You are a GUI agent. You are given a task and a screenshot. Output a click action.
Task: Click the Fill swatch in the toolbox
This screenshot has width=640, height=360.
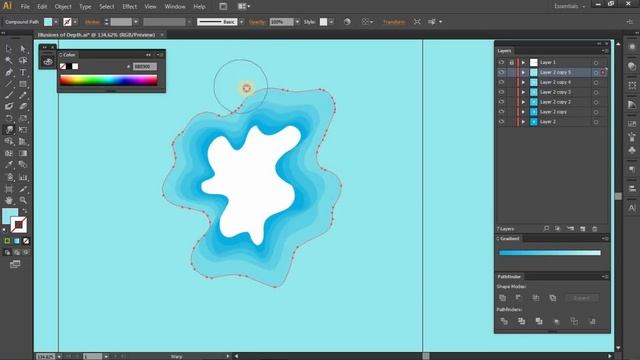10,216
